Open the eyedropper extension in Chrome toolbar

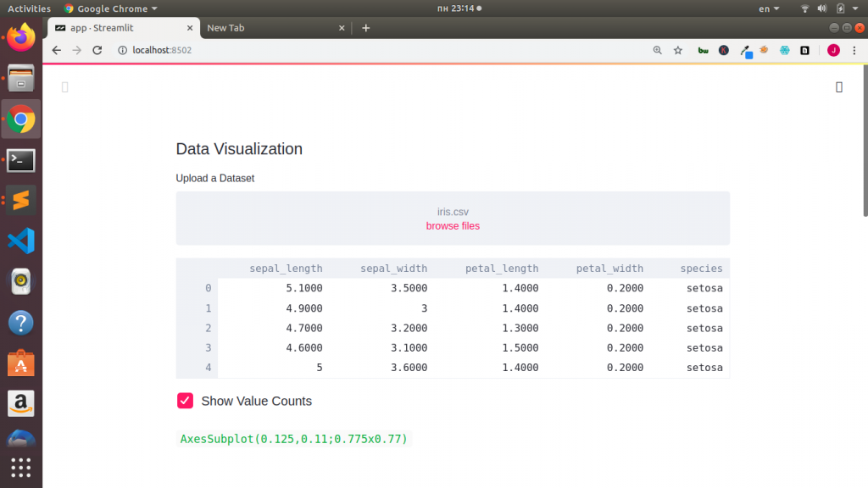click(x=747, y=50)
